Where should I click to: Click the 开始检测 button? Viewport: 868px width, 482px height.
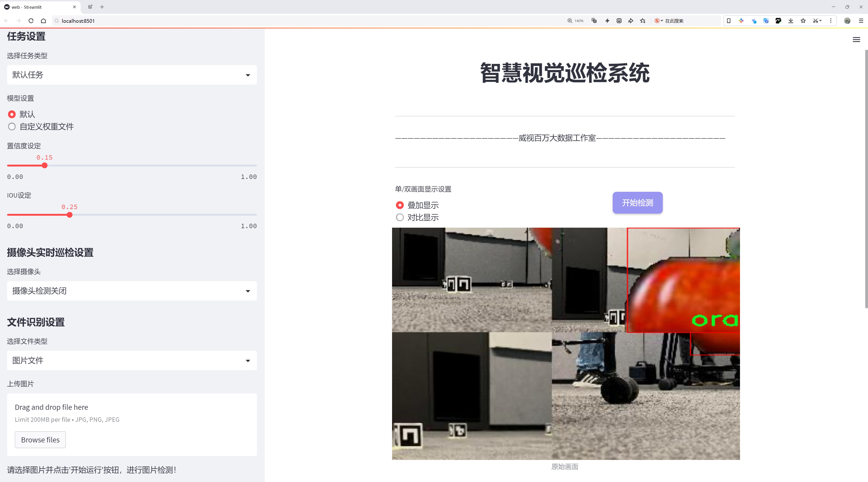pos(637,203)
